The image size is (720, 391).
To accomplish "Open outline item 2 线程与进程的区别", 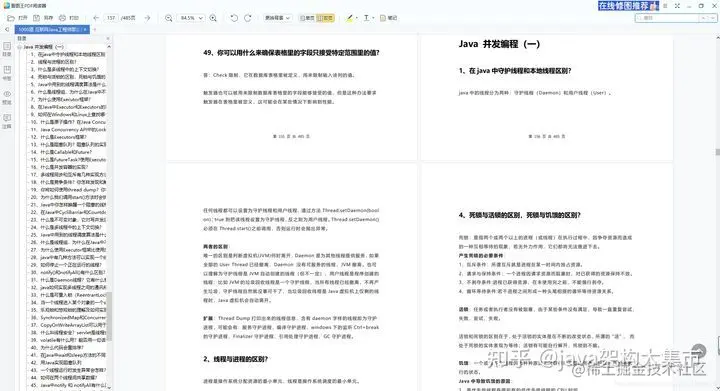I will coord(53,61).
